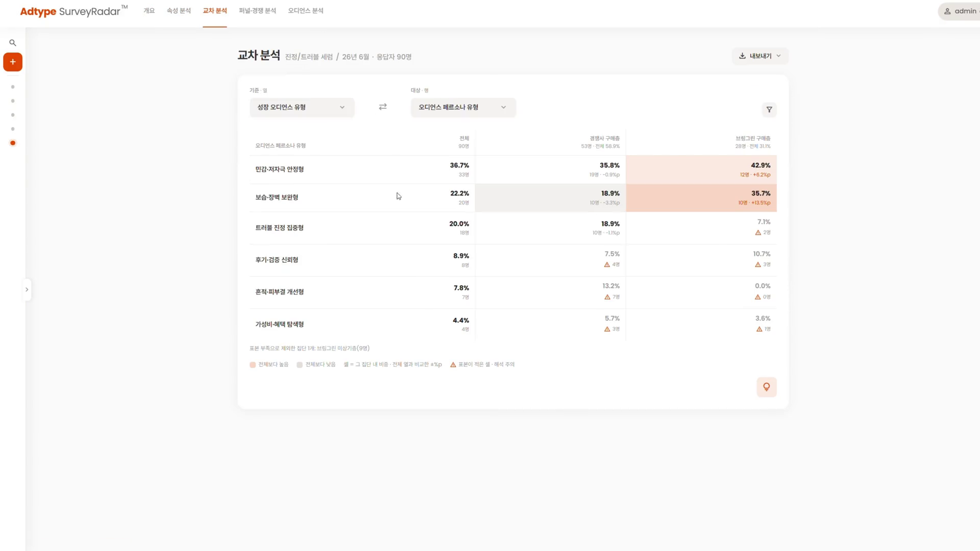Viewport: 980px width, 551px height.
Task: Open the 성장 오디언스 유형 dropdown
Action: [302, 107]
